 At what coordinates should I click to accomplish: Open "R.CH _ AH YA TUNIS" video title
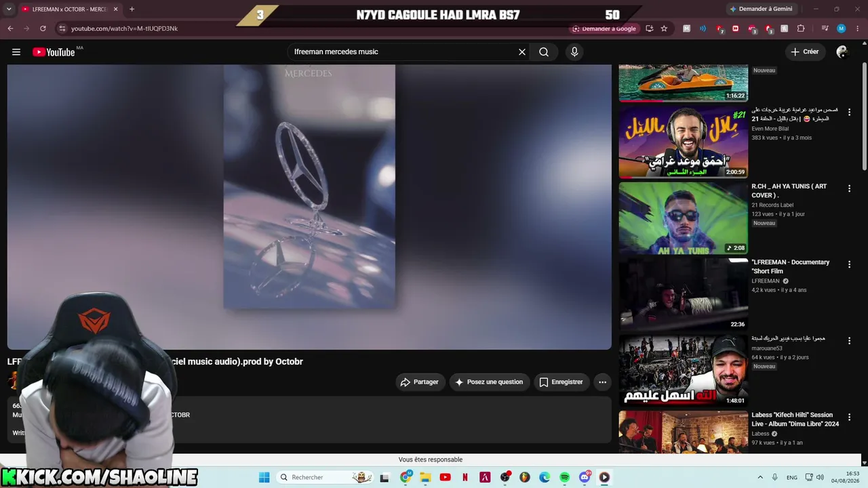tap(789, 190)
